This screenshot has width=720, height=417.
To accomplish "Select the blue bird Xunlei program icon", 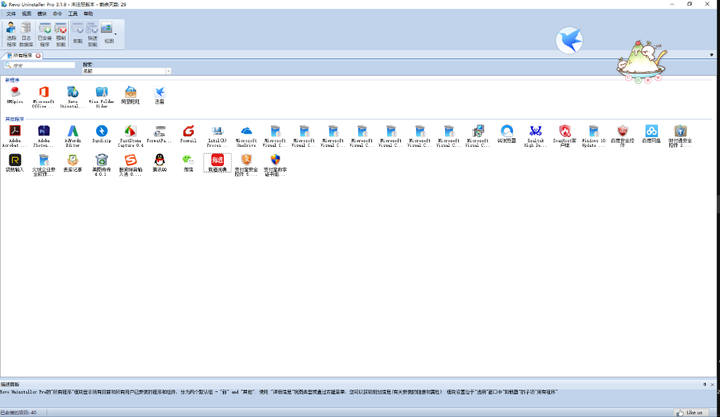I will (159, 95).
